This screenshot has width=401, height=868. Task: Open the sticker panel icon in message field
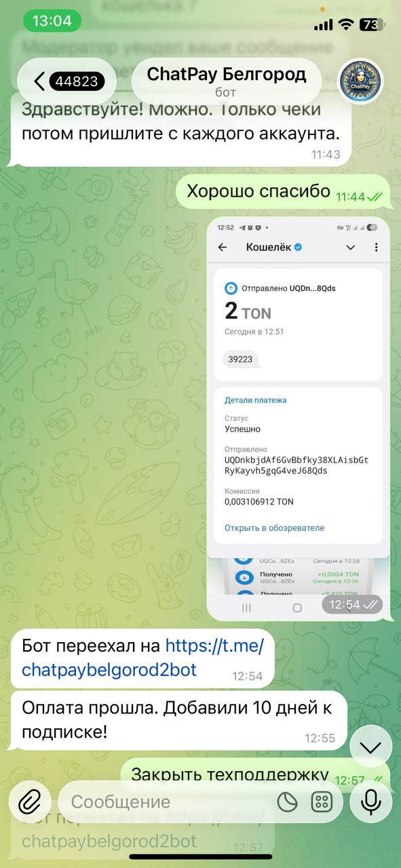288,802
